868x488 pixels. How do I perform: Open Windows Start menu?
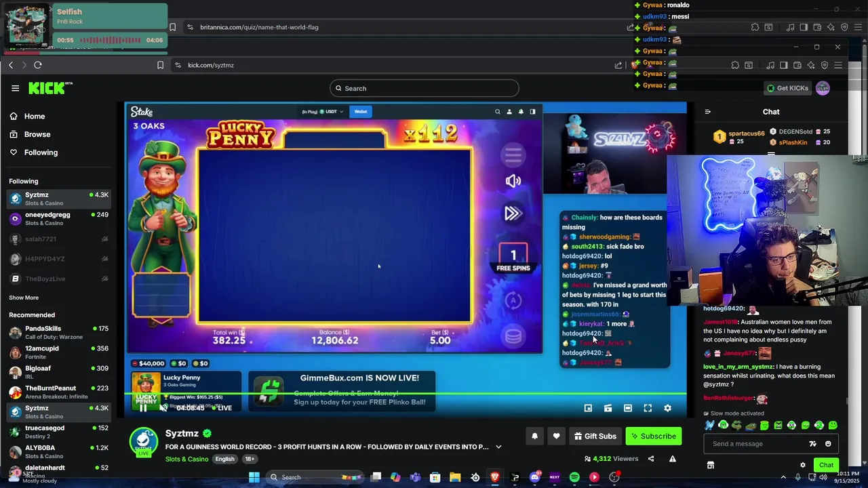pos(254,477)
